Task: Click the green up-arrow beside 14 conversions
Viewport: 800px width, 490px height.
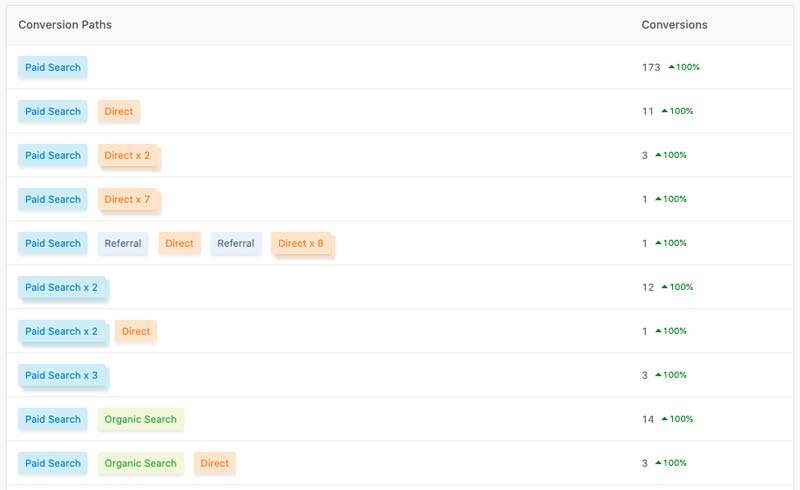Action: click(x=662, y=419)
